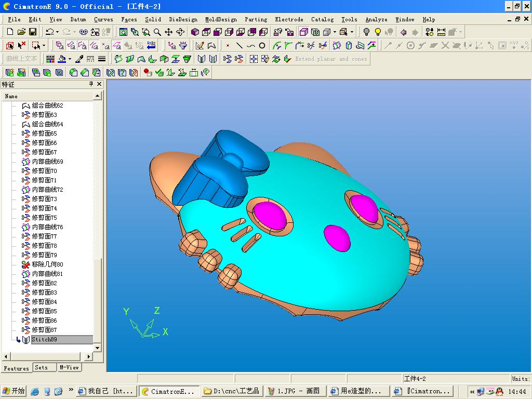Open the Faces menu

[x=129, y=19]
